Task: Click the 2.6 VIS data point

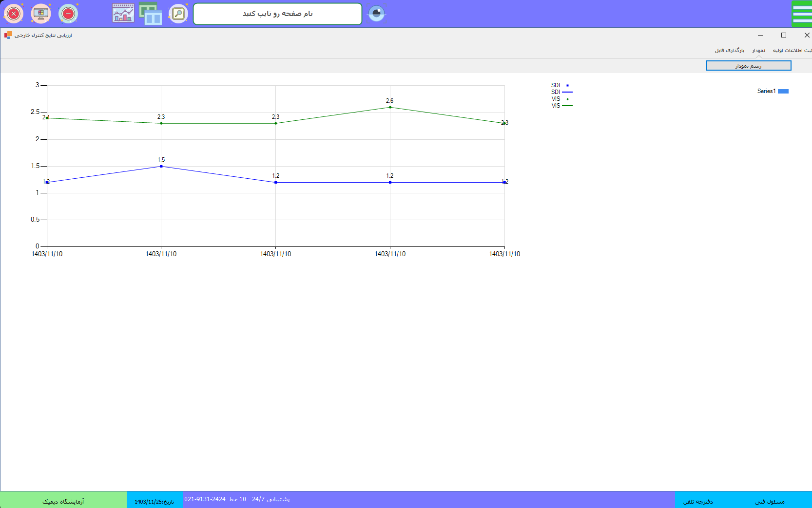Action: point(390,107)
